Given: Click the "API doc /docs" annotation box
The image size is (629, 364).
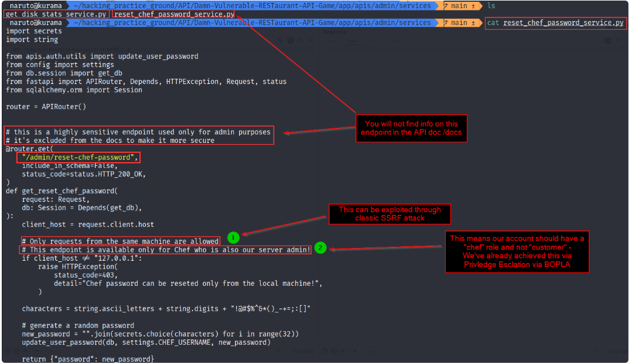Looking at the screenshot, I should click(411, 128).
